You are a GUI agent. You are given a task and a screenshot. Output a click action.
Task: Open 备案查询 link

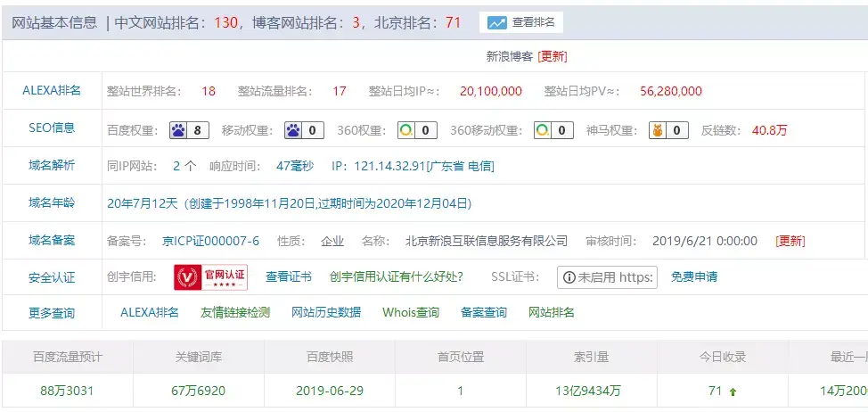point(483,312)
